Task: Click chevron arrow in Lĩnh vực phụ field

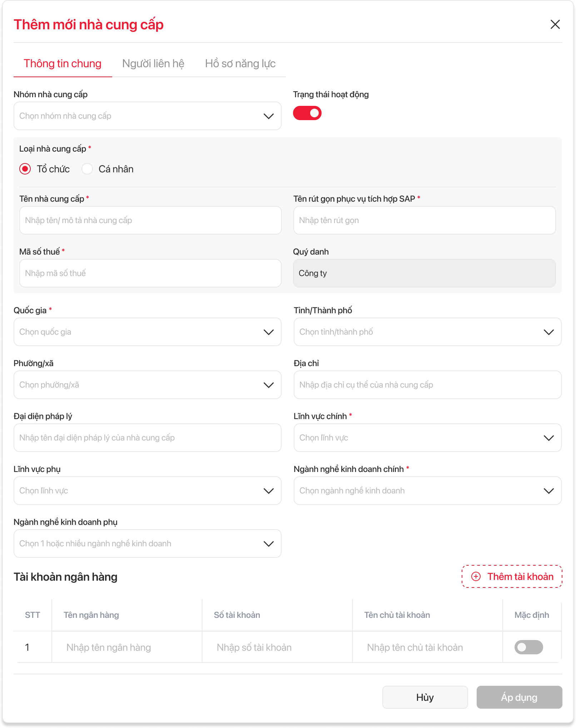Action: [x=268, y=491]
